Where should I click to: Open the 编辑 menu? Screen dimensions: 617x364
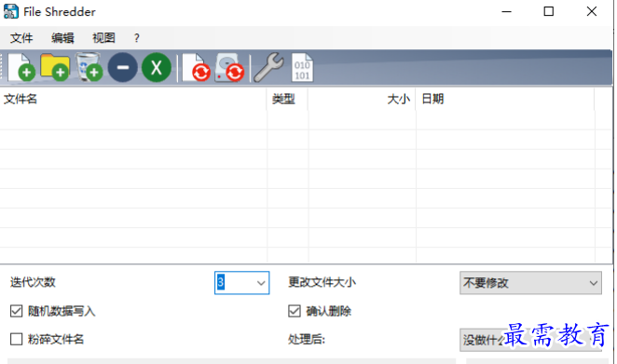(x=62, y=38)
